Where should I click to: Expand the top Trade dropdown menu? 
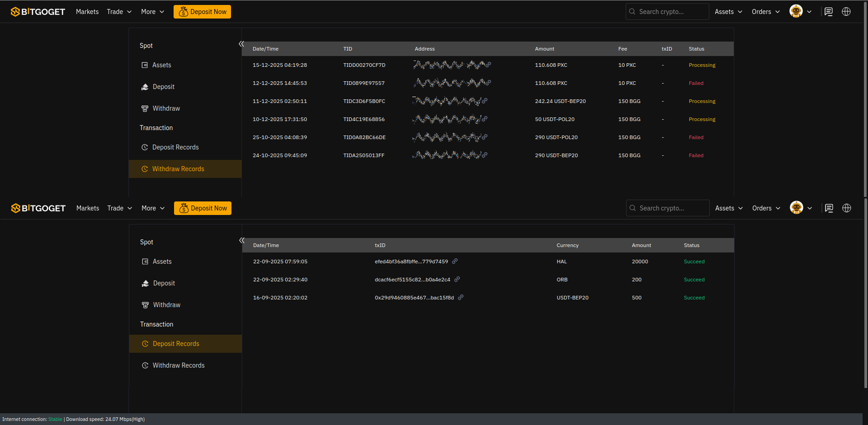(x=119, y=12)
